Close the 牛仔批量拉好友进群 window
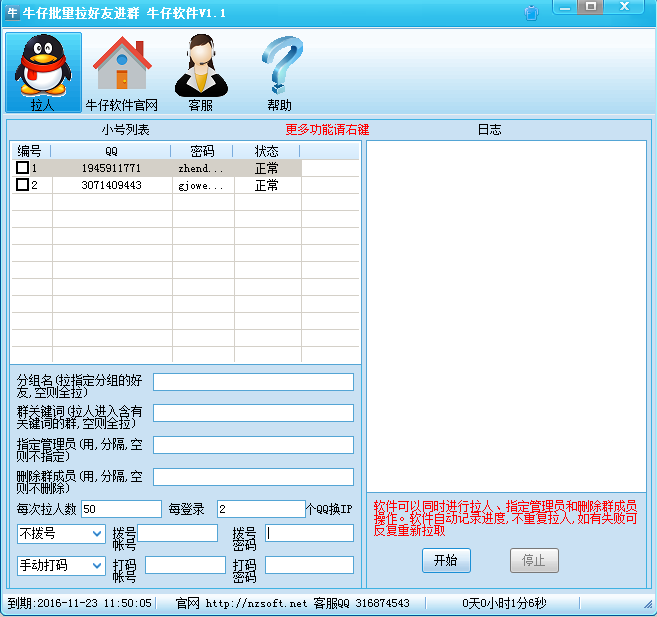Image resolution: width=657 pixels, height=617 pixels. (x=624, y=7)
